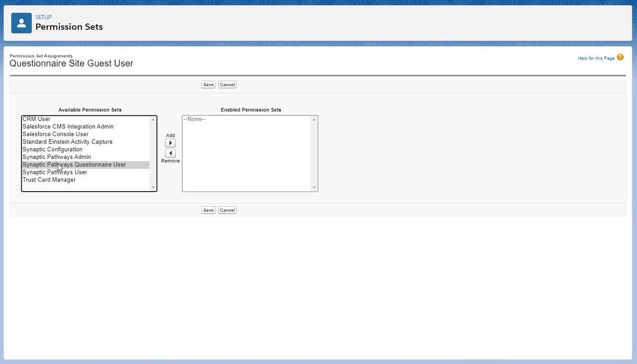Click the bottom Cancel button
This screenshot has width=637, height=364.
(x=227, y=210)
